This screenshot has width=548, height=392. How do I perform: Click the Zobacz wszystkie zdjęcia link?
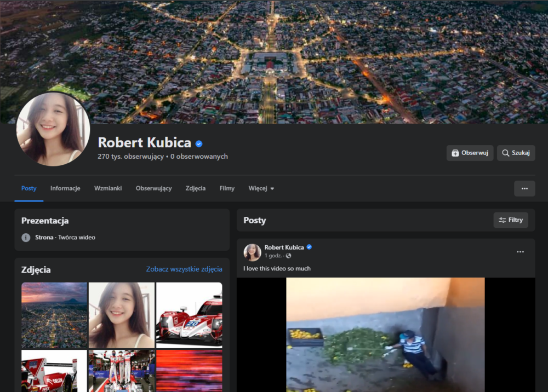(184, 269)
